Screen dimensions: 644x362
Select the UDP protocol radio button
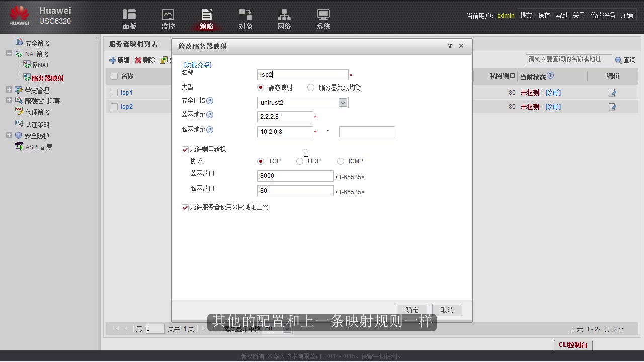[x=300, y=161]
